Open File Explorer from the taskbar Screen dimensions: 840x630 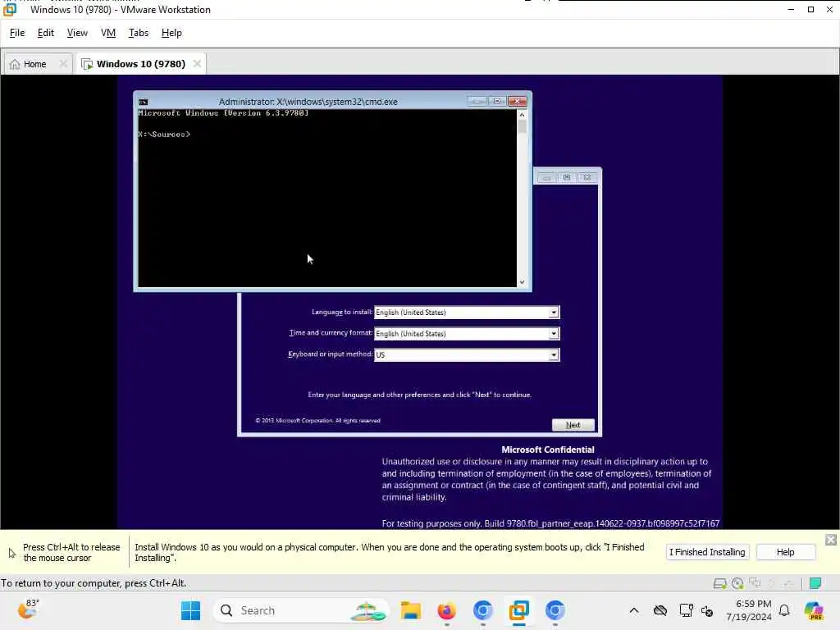411,610
